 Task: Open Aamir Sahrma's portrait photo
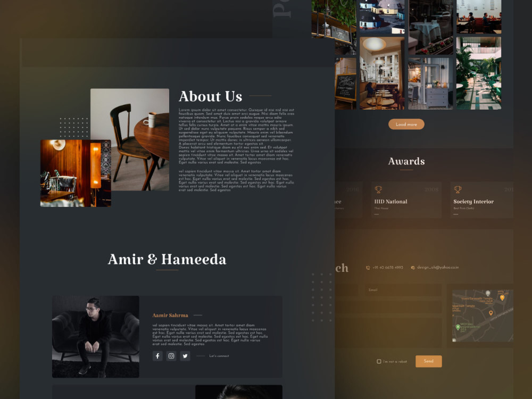coord(96,337)
